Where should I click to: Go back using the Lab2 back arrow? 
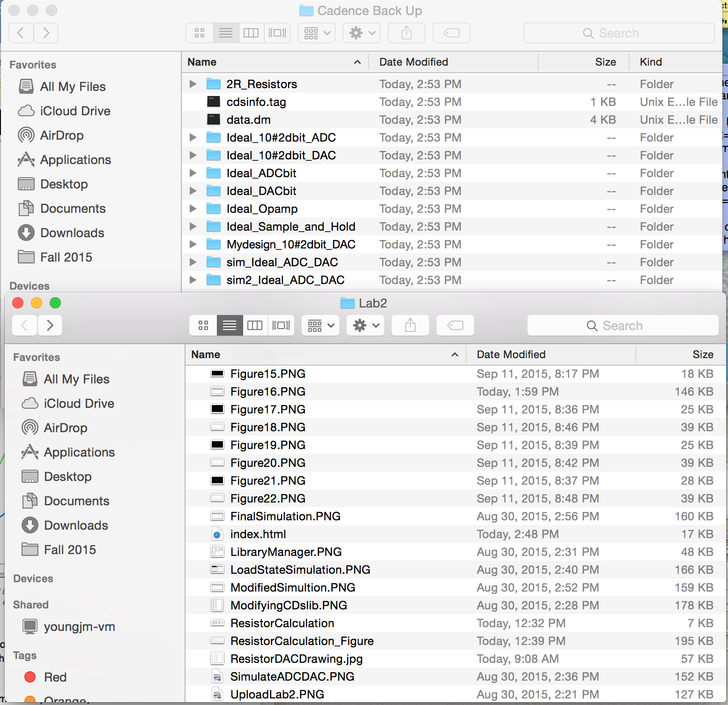click(24, 325)
